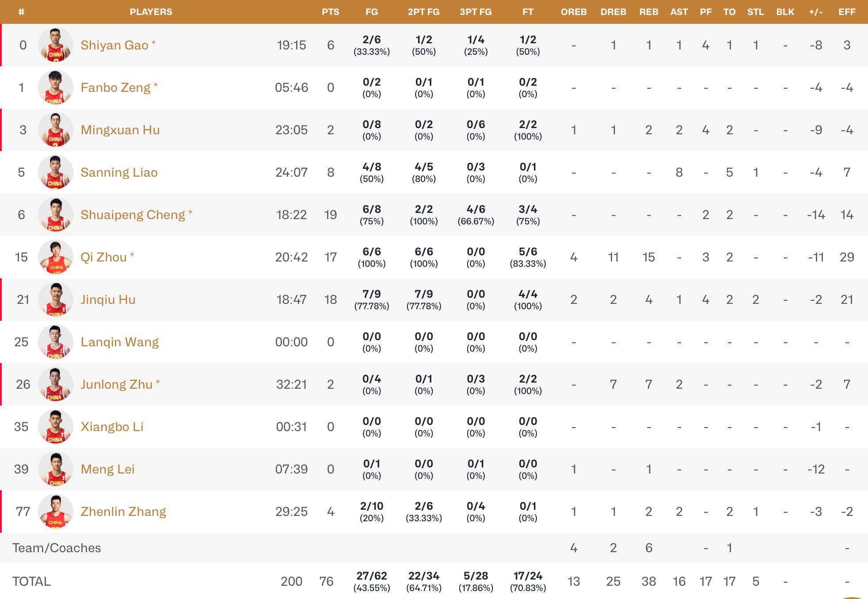The width and height of the screenshot is (868, 599).
Task: Click Jinqiu Hu's avatar image
Action: (56, 299)
